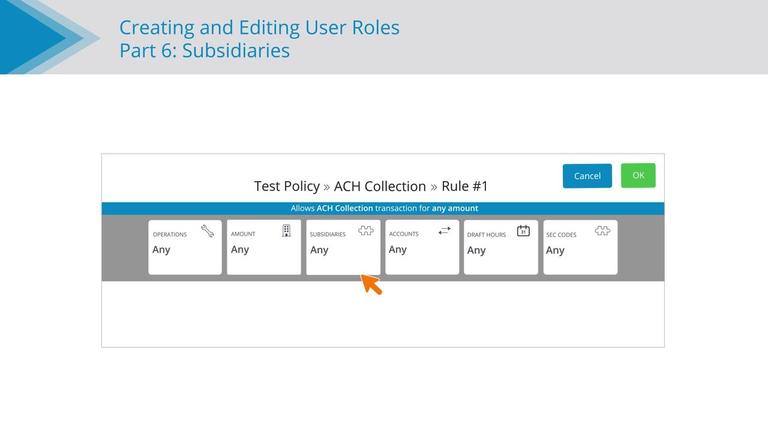Open the Subsidiaries rule card
This screenshot has width=768, height=432.
click(x=343, y=247)
